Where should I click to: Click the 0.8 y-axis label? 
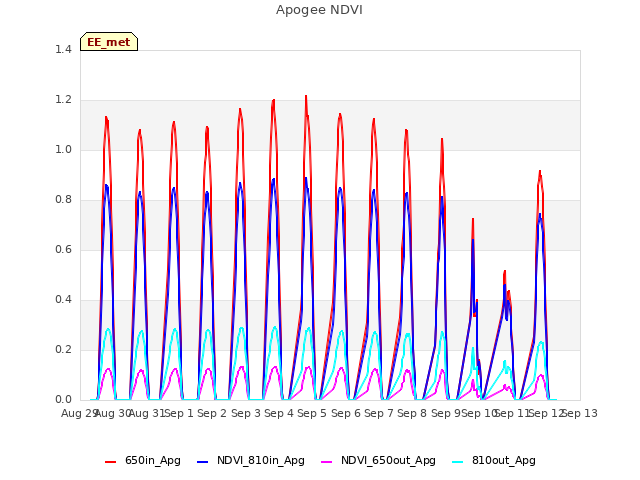click(x=63, y=200)
